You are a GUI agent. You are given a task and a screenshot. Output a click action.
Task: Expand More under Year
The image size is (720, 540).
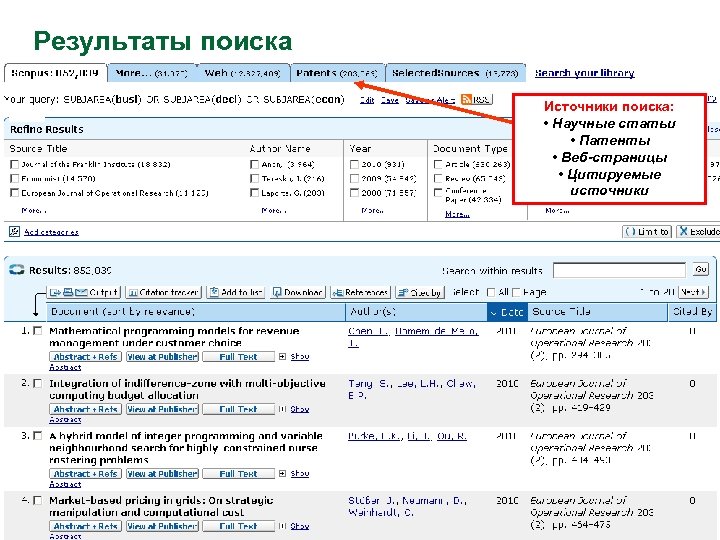[x=372, y=210]
